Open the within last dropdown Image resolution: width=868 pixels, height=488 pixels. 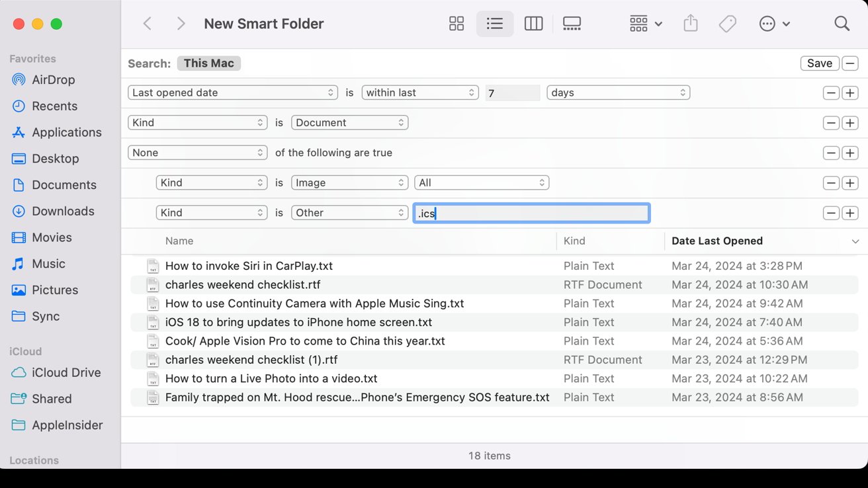point(419,93)
